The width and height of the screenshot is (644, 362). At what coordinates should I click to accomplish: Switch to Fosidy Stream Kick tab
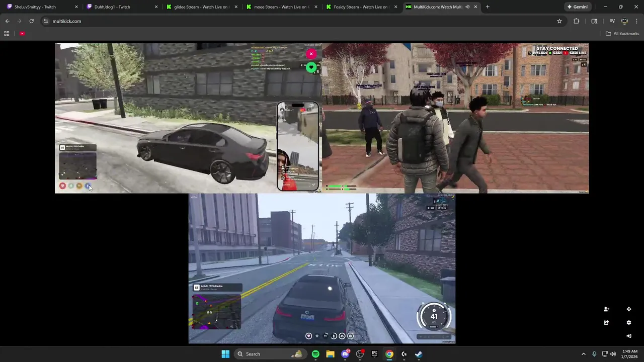pyautogui.click(x=360, y=7)
